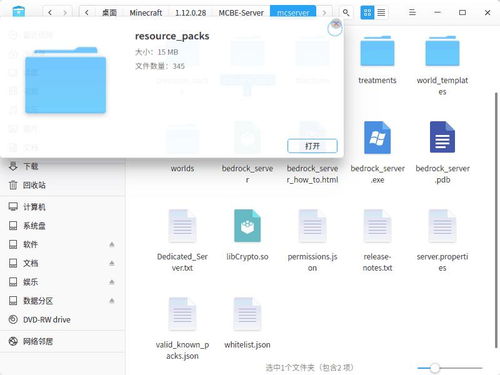The image size is (500, 375).
Task: Select the valid_known_packs.json file
Action: pos(182,329)
